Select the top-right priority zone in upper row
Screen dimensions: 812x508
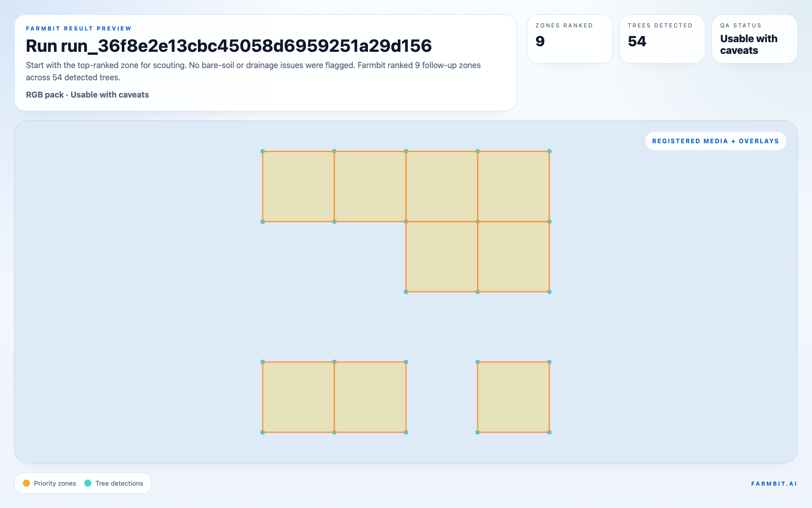513,186
